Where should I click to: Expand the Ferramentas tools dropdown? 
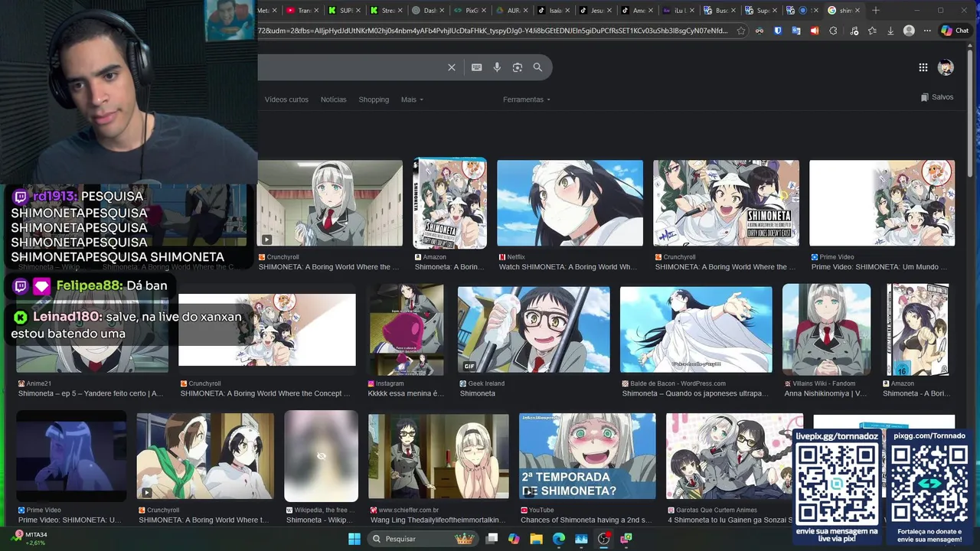(x=527, y=99)
